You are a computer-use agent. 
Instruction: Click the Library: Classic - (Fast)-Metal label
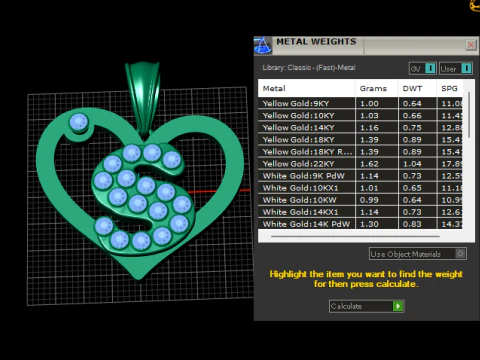[309, 68]
